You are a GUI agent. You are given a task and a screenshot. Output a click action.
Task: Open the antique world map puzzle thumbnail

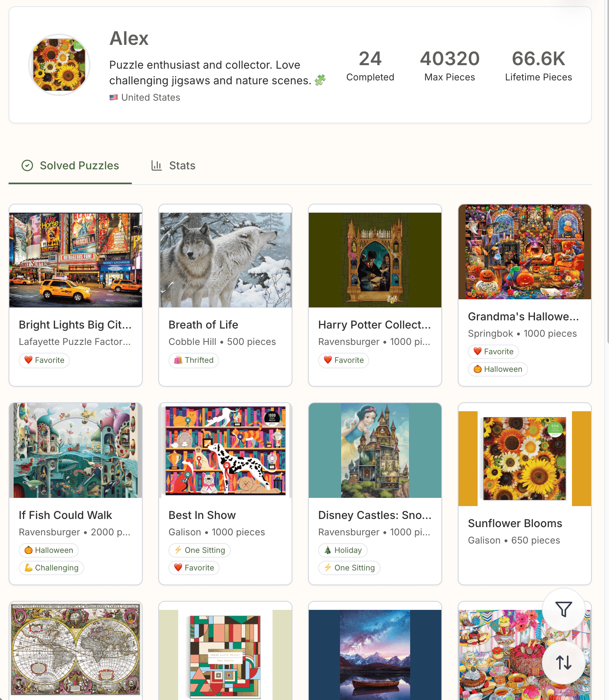[75, 649]
